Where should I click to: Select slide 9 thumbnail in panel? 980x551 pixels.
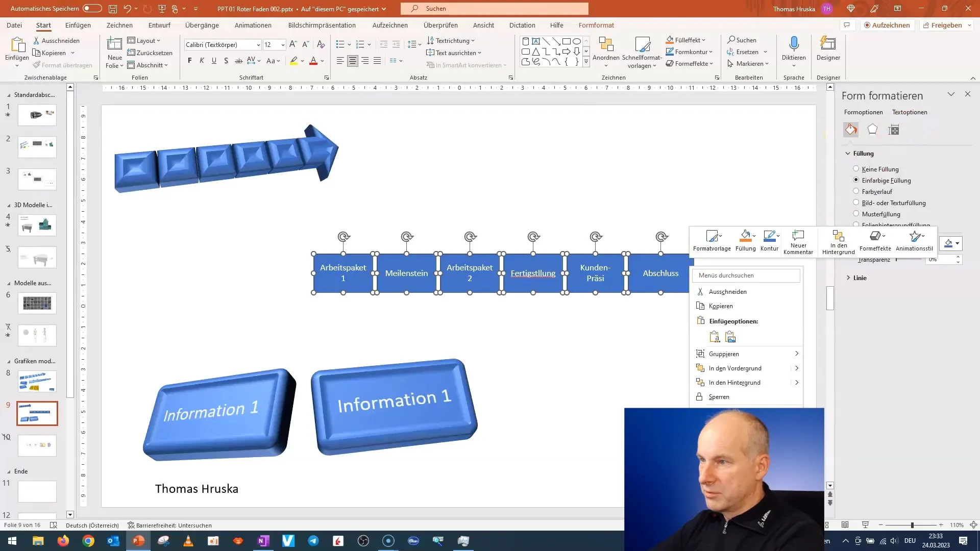37,413
